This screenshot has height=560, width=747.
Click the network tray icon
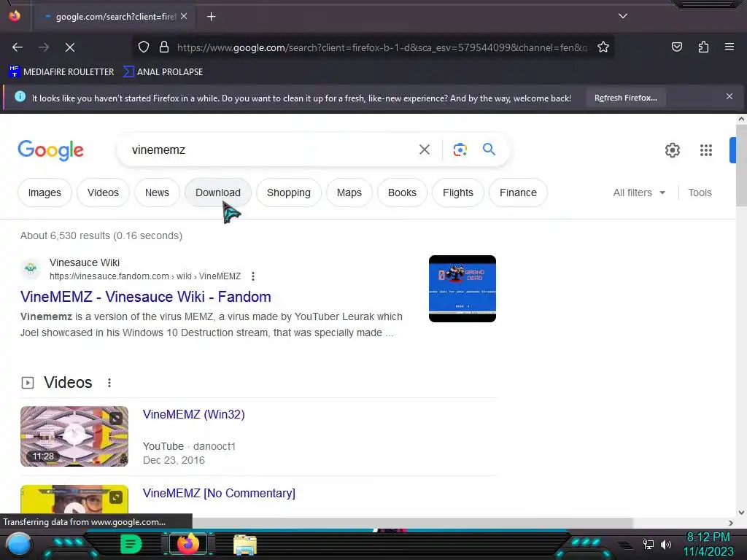tap(648, 544)
